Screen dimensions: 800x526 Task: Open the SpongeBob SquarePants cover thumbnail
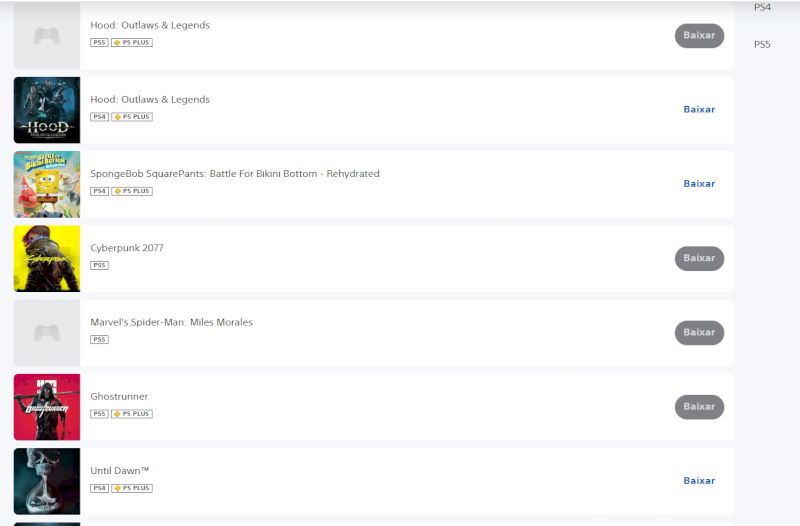pos(47,184)
